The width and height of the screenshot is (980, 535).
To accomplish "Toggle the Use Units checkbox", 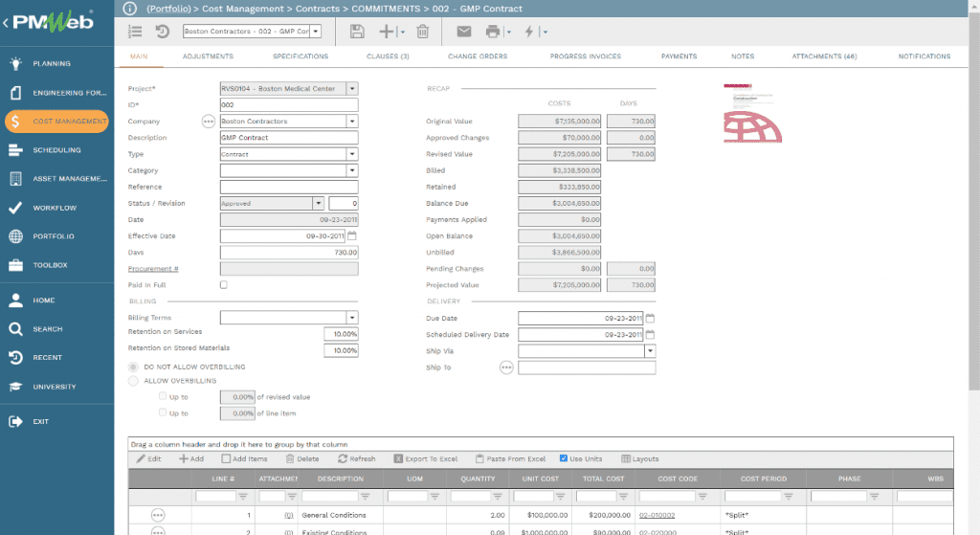I will (563, 458).
